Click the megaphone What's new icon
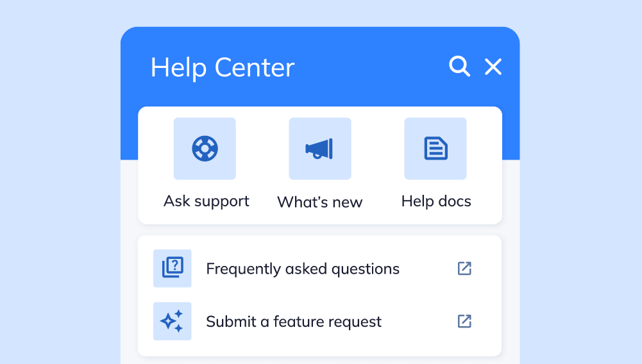This screenshot has height=364, width=642. [319, 149]
